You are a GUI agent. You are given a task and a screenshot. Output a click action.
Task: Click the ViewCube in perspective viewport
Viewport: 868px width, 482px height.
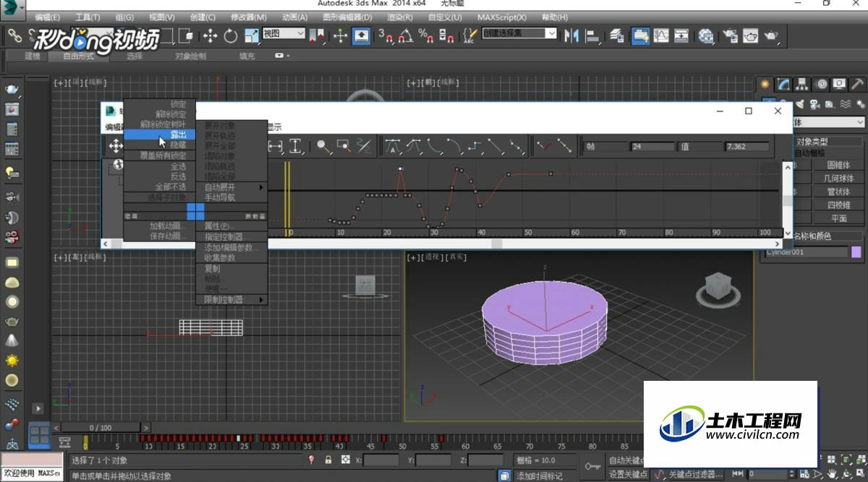pyautogui.click(x=719, y=288)
